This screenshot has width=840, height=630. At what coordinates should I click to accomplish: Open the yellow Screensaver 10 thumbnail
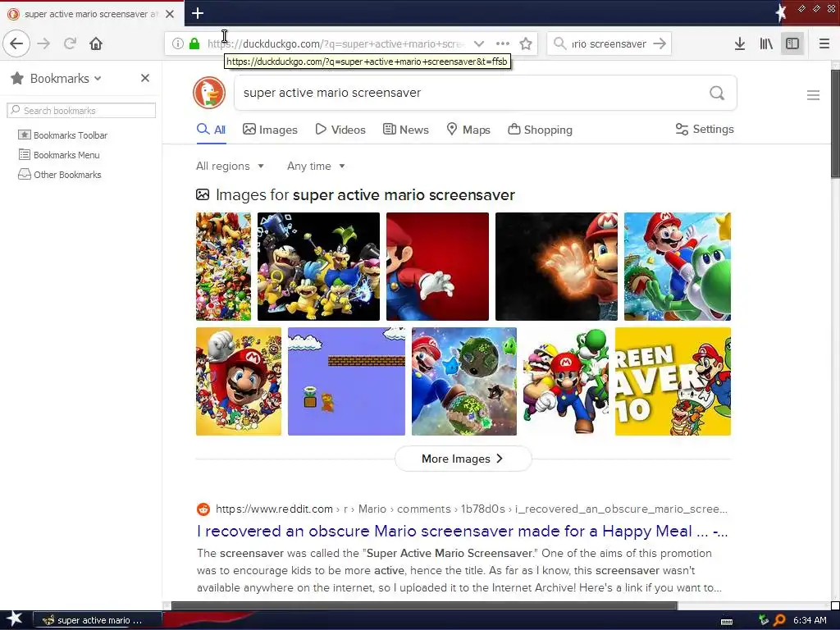click(x=673, y=381)
